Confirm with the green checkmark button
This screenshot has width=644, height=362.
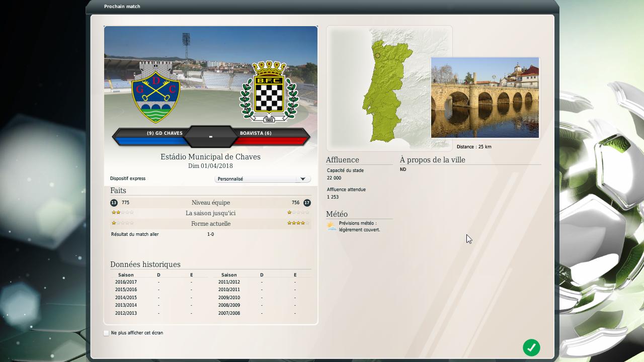point(531,347)
